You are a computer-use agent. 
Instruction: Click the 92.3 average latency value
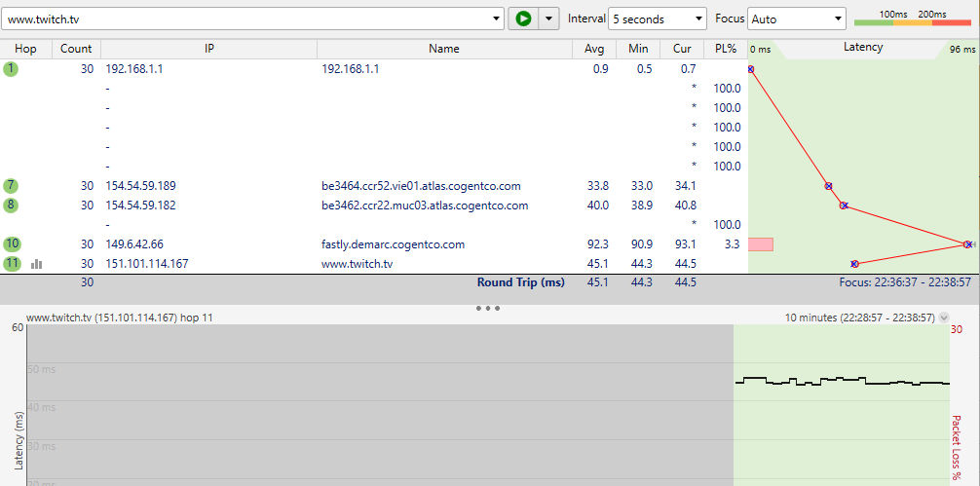(598, 244)
